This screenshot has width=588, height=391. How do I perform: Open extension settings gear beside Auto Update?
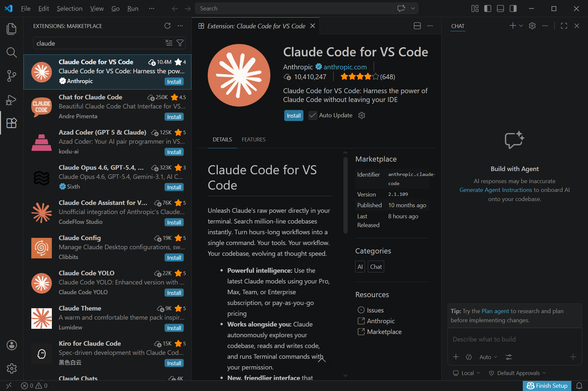coord(361,115)
